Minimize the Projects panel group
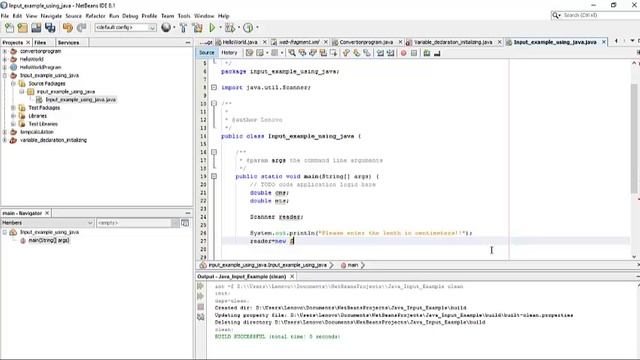This screenshot has height=360, width=640. tap(188, 42)
